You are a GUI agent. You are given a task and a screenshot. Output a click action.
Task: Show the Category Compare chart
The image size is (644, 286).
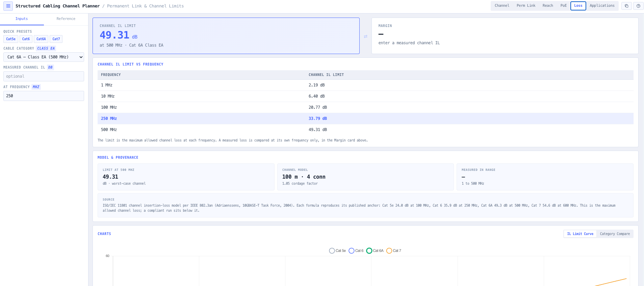coord(615,234)
